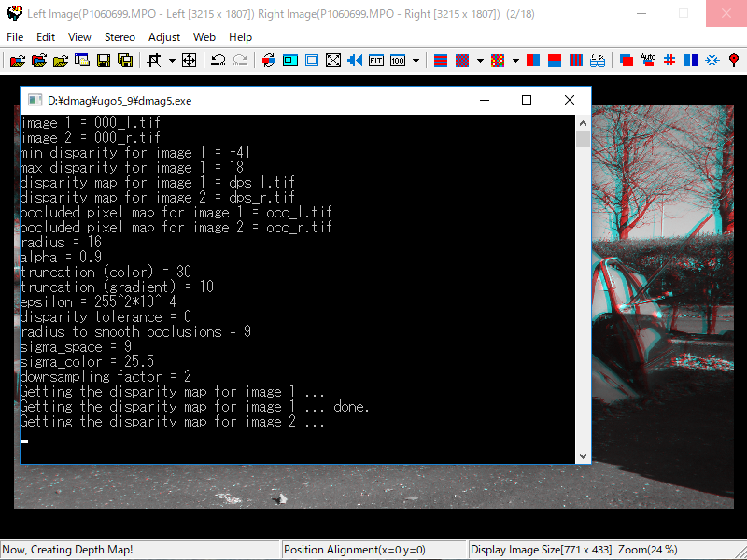Expand the cropping tool dropdown arrow

coord(172,61)
